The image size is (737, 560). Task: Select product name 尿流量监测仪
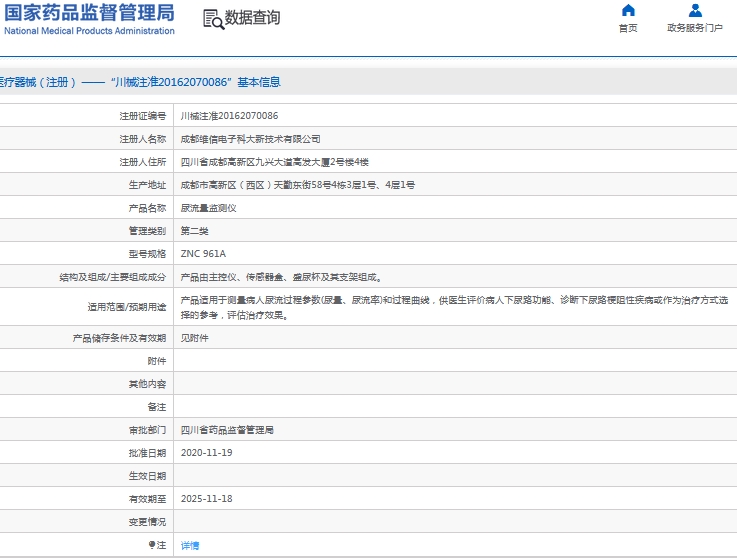209,208
